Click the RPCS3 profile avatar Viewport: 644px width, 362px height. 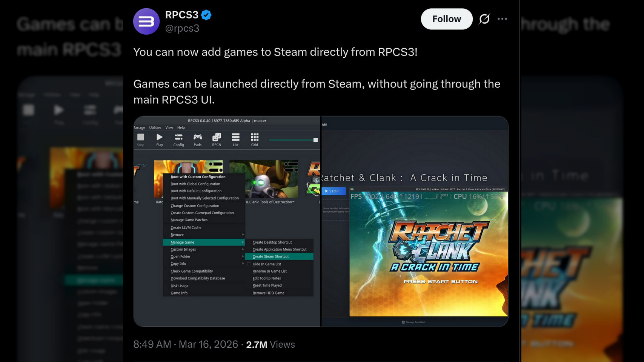pyautogui.click(x=146, y=21)
